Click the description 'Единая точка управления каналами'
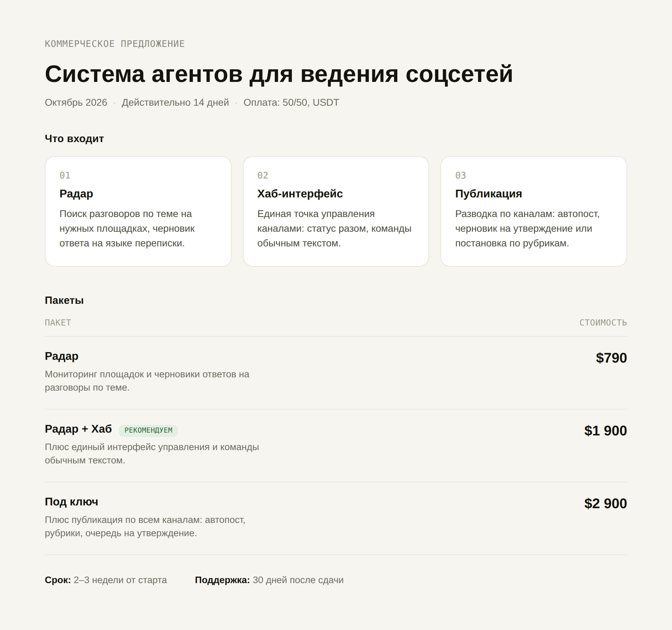 [x=334, y=229]
